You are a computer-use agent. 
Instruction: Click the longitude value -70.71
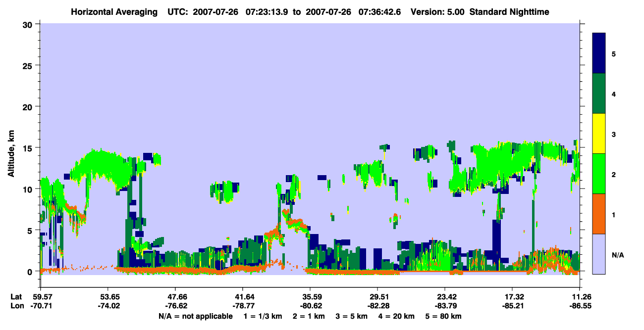point(41,306)
